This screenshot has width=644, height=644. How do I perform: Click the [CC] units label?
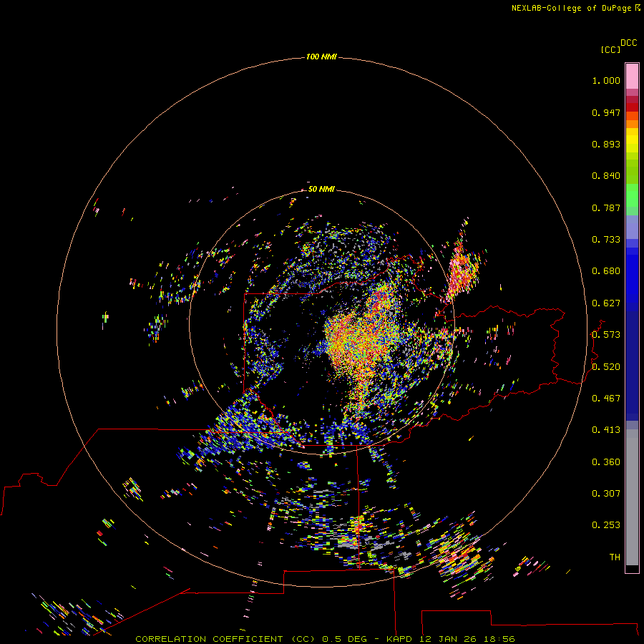610,50
